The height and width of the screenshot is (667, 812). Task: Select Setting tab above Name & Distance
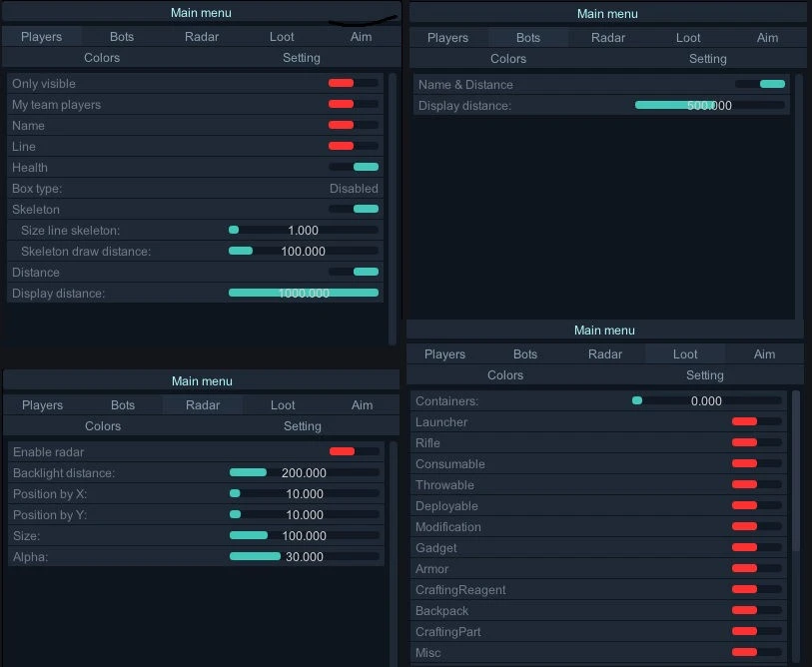tap(707, 58)
